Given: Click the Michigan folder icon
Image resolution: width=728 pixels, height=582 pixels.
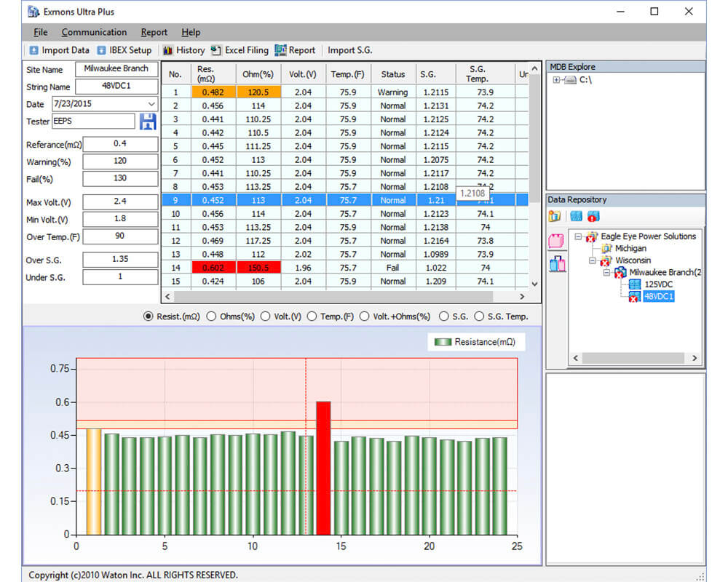Looking at the screenshot, I should click(x=606, y=249).
